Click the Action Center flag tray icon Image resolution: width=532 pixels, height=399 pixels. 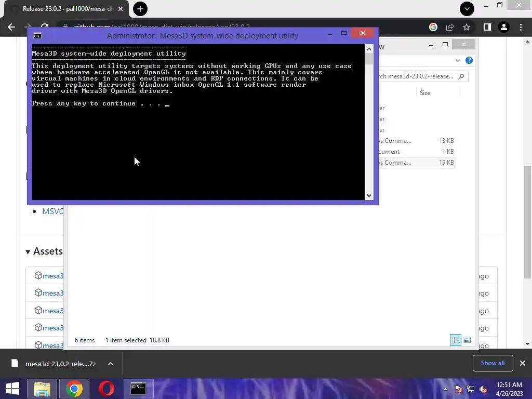click(x=458, y=389)
